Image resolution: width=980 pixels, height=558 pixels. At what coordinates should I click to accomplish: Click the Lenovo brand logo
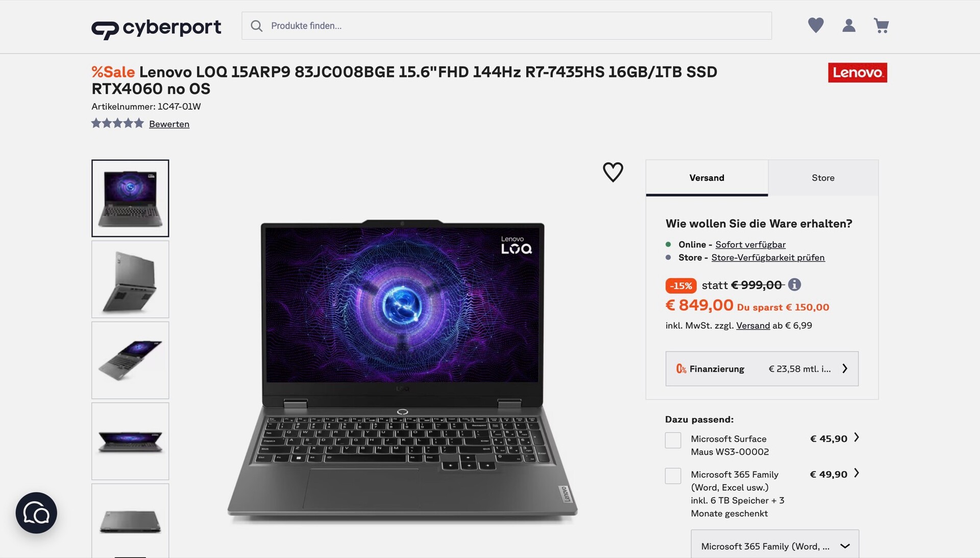coord(857,72)
